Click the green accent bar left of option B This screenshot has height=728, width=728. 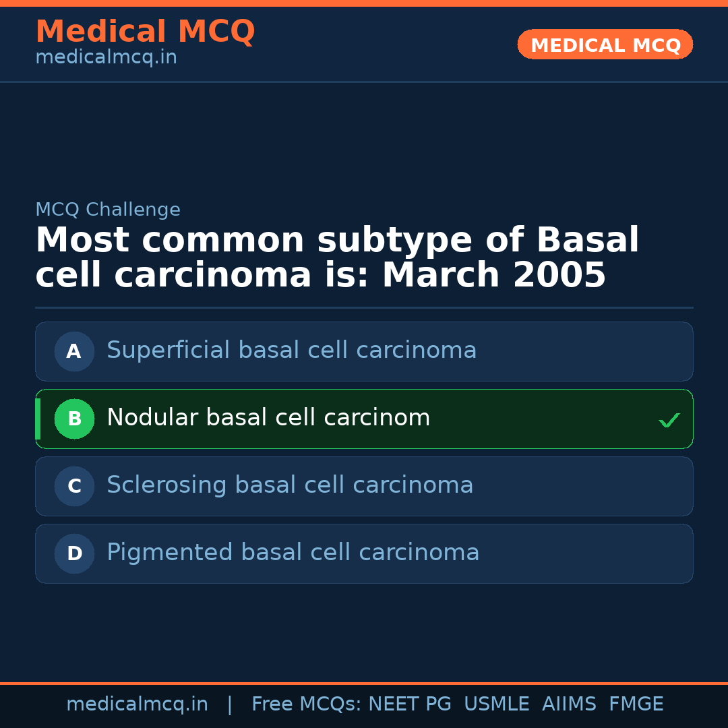coord(38,419)
